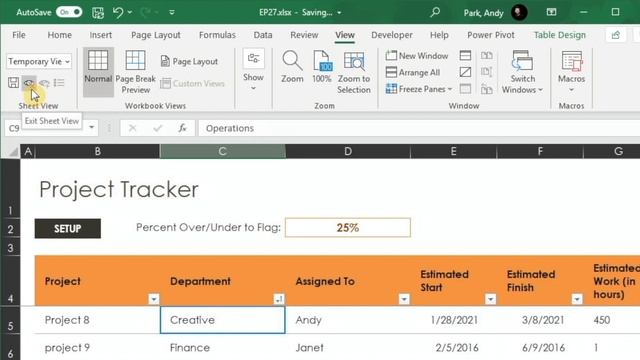Open the EP27.xlsx file name dropdown

[x=339, y=13]
